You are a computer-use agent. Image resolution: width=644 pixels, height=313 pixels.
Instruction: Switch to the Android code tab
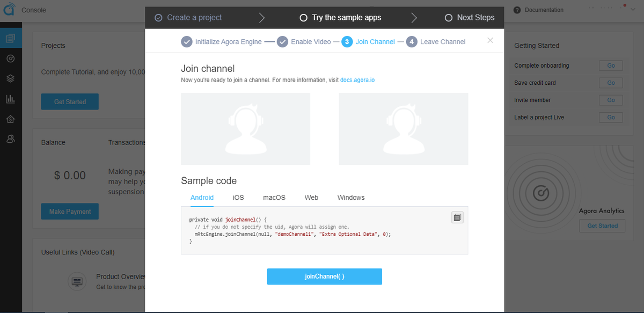pyautogui.click(x=202, y=198)
